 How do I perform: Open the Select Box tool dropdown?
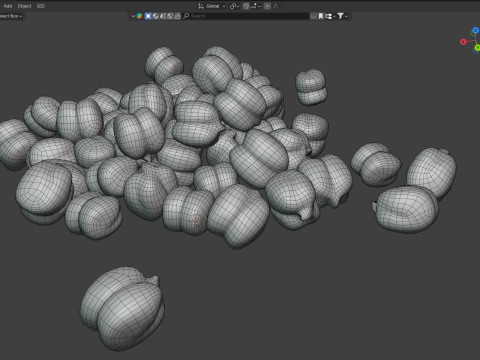[x=11, y=16]
